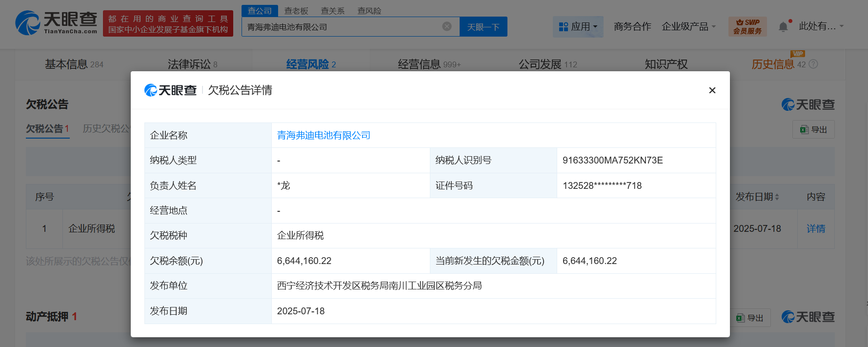Click the red banner 都在用的商业查询工具
Screen dimensions: 868x347
tap(168, 24)
